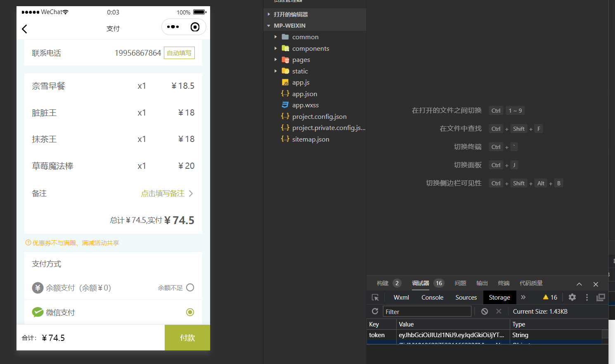The image size is (615, 364).
Task: Collapse the MP-WEIXIN project tree
Action: 269,26
